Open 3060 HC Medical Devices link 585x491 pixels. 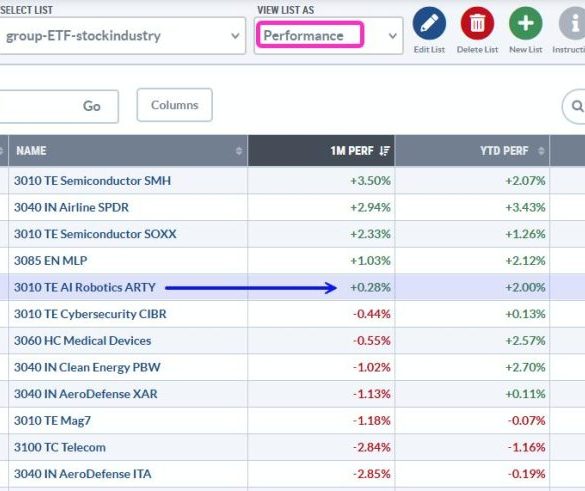(82, 341)
